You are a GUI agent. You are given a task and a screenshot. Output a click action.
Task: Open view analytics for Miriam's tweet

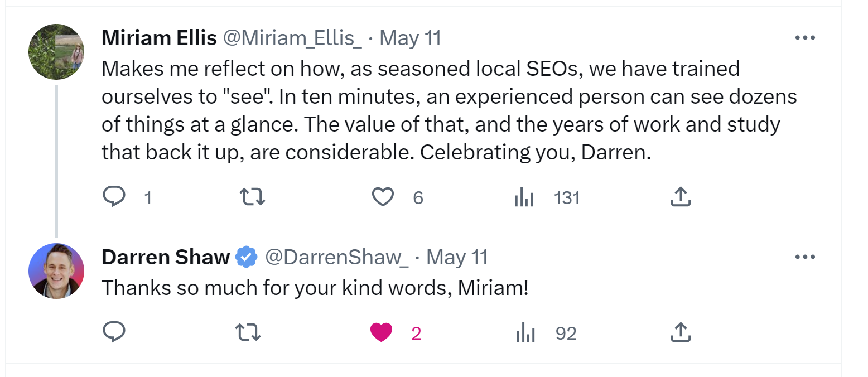tap(523, 197)
